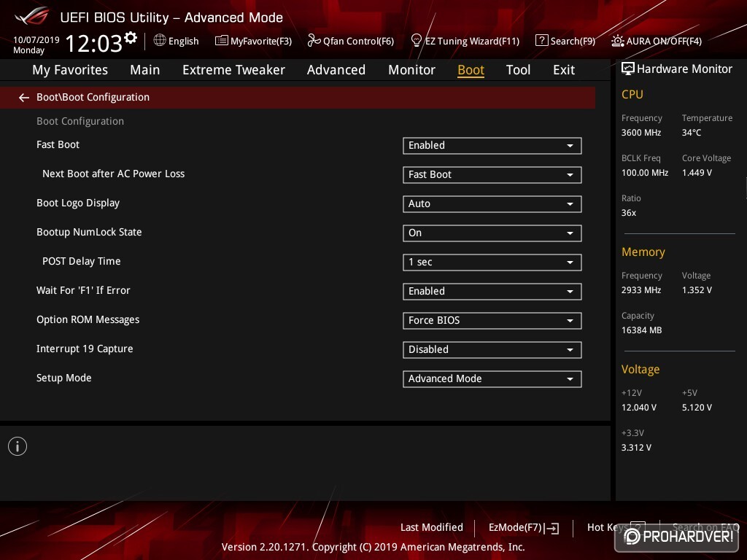Click the Qfan Control fan icon
This screenshot has height=560, width=747.
point(314,41)
